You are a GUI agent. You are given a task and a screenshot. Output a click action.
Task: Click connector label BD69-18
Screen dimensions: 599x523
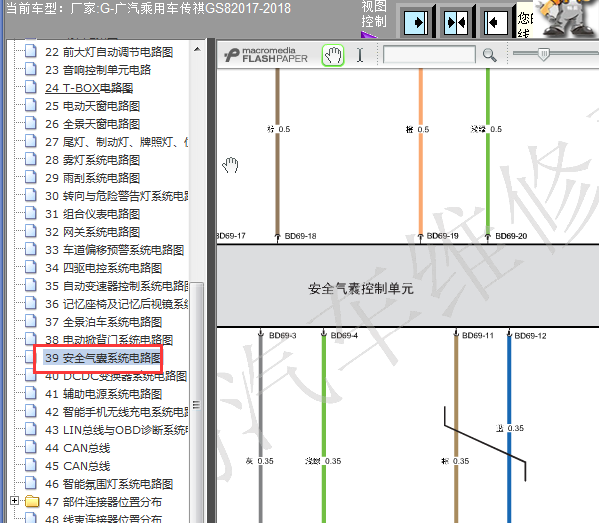[300, 236]
